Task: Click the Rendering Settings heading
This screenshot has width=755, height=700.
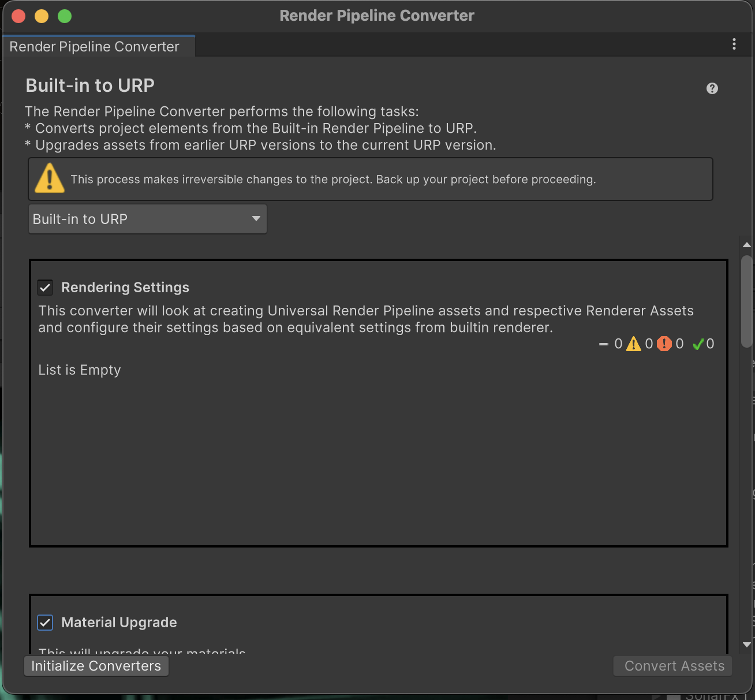Action: pyautogui.click(x=125, y=288)
